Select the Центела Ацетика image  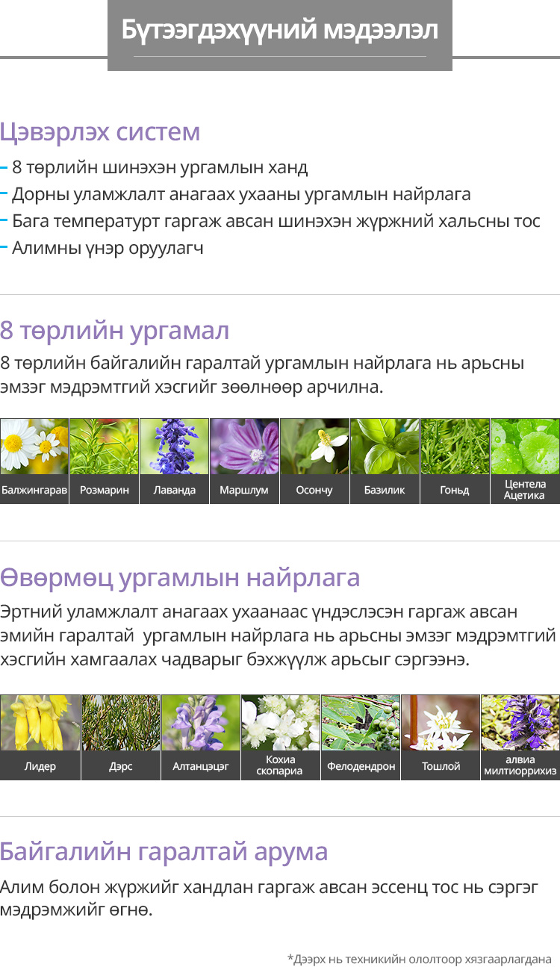525,447
